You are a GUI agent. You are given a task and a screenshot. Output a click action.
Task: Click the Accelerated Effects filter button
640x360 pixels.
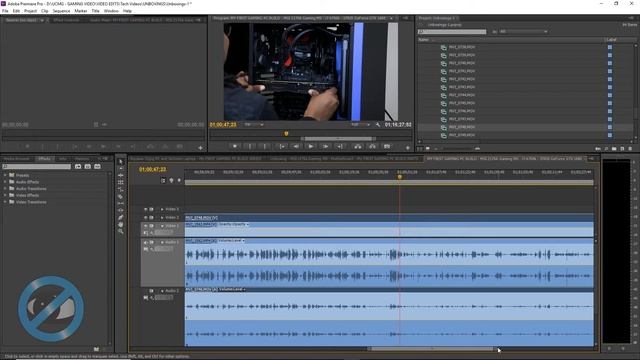[78, 167]
